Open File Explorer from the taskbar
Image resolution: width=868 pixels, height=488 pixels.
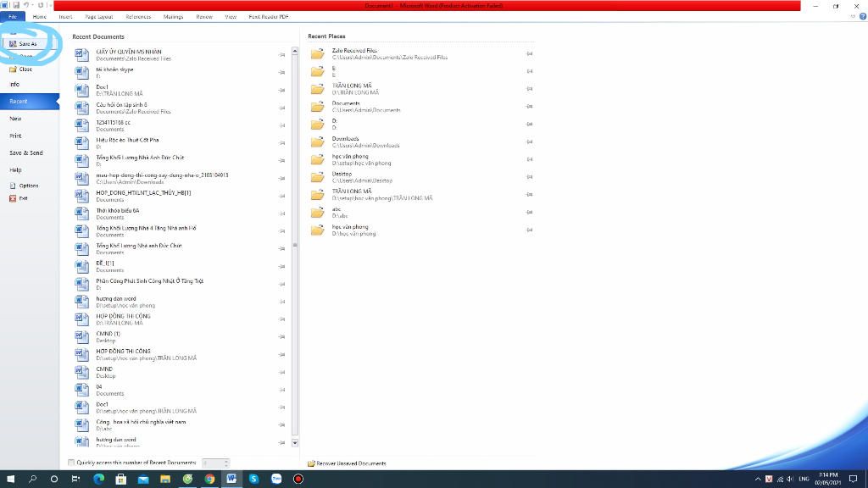[x=165, y=480]
